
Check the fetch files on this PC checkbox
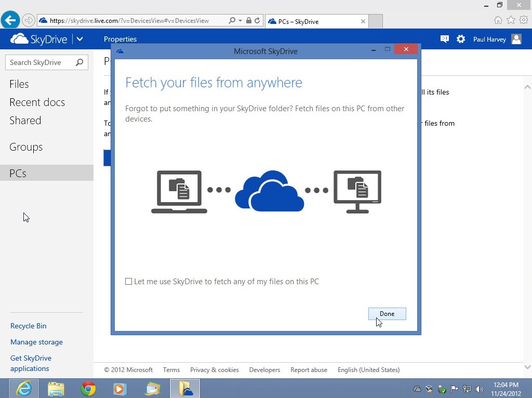(x=129, y=282)
